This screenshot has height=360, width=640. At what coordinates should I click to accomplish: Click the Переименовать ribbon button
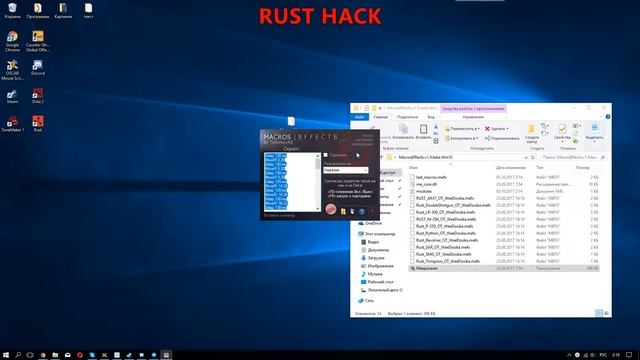[502, 138]
